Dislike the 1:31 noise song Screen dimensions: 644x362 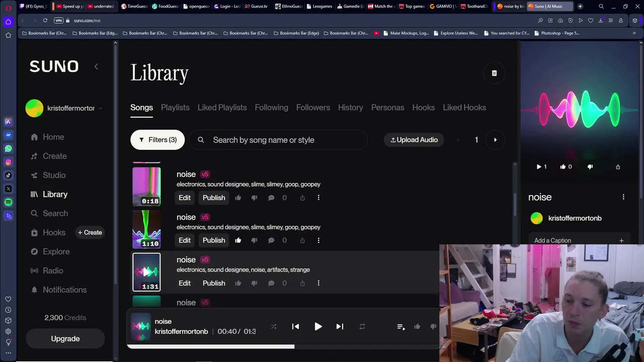point(254,283)
